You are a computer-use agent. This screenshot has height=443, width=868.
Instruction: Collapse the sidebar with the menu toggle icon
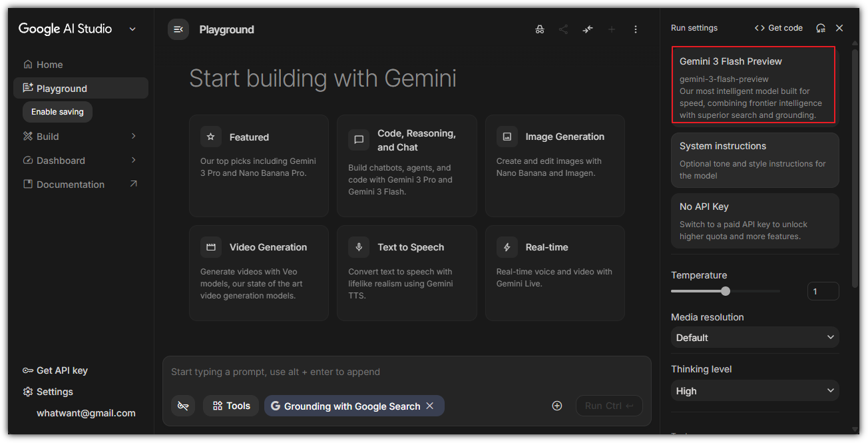point(178,29)
